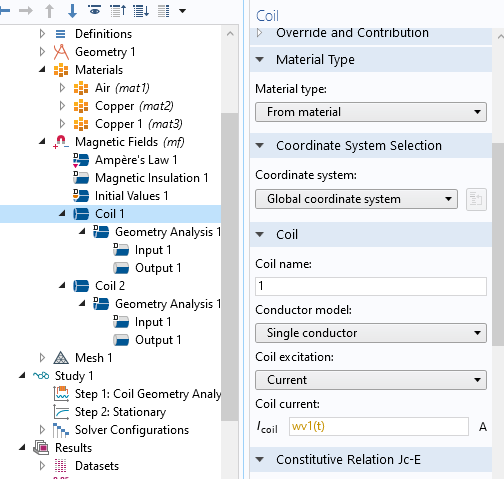Click the model tree vertical scrollbar
Image resolution: width=504 pixels, height=479 pixels.
click(x=229, y=267)
